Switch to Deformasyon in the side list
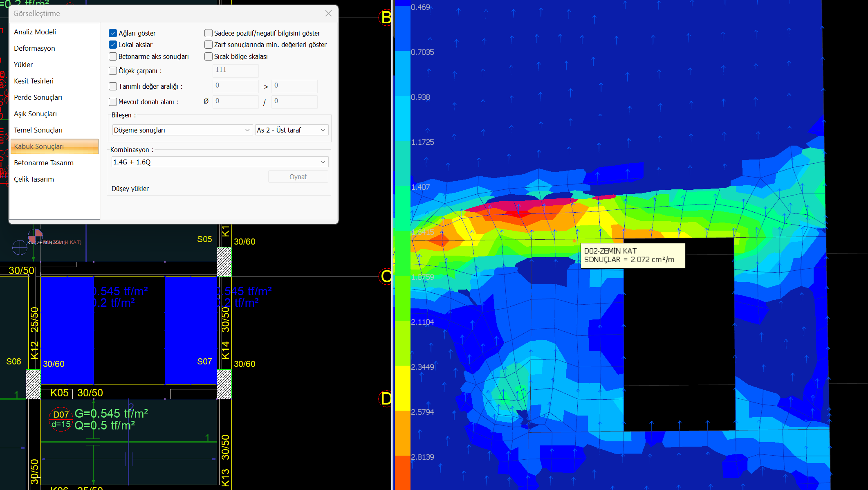Viewport: 868px width, 490px height. pos(34,48)
